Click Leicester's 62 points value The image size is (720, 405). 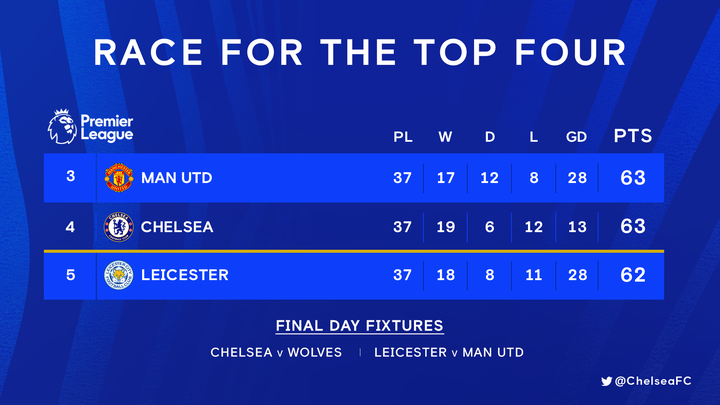pyautogui.click(x=632, y=275)
